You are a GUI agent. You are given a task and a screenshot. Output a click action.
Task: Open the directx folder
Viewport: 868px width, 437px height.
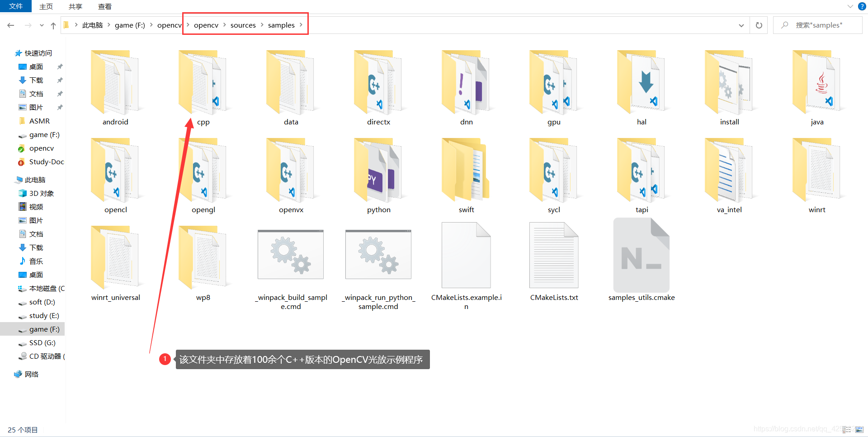point(378,87)
